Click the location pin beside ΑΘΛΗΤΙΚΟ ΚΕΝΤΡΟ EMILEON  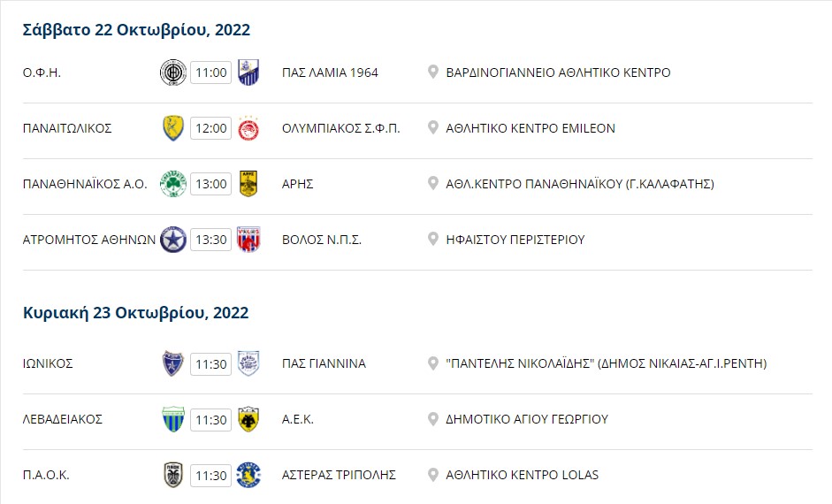point(433,128)
